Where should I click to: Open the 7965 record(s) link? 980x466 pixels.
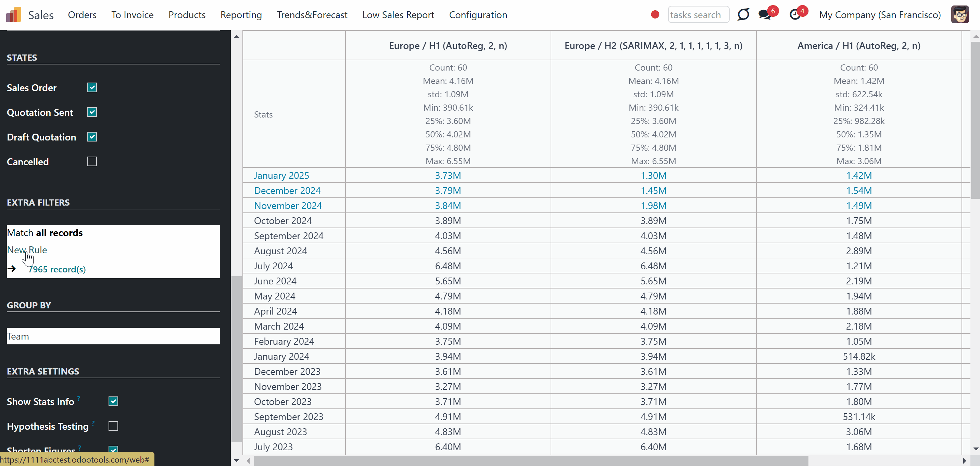(x=57, y=269)
